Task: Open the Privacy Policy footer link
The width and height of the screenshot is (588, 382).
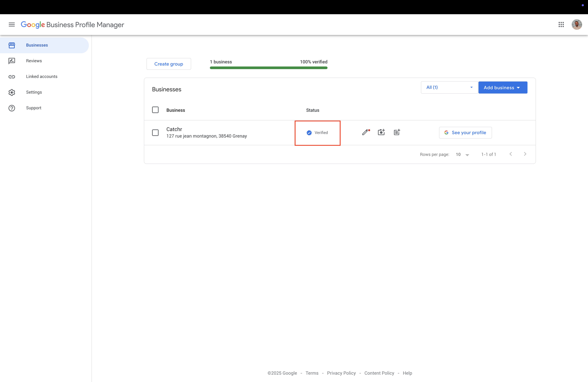Action: pos(341,373)
